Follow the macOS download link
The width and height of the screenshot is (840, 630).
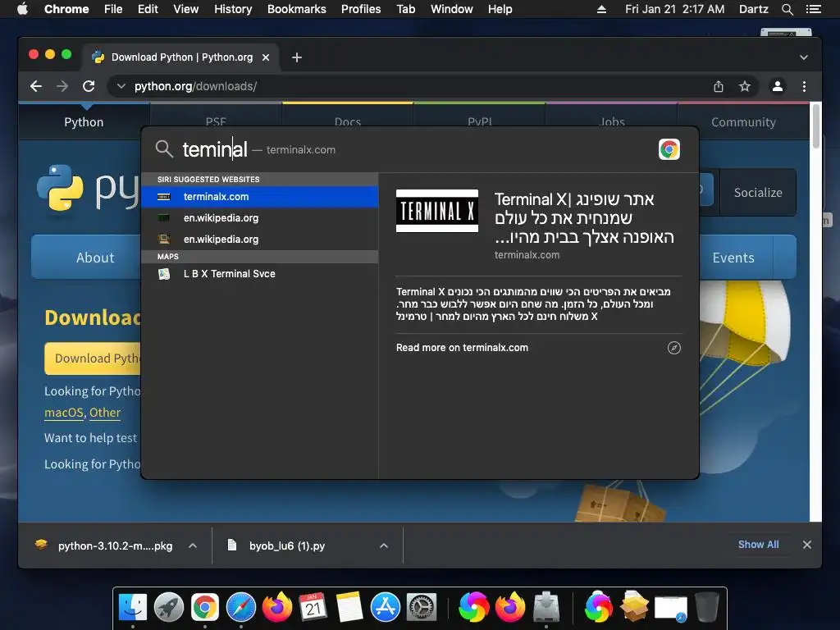pos(64,413)
